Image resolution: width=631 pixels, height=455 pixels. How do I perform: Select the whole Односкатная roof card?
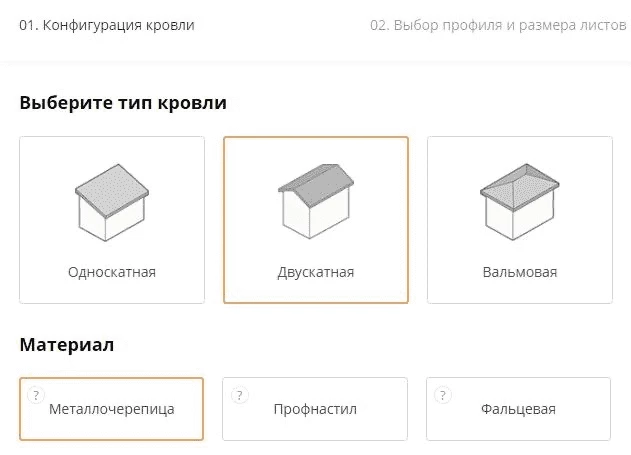tap(112, 220)
